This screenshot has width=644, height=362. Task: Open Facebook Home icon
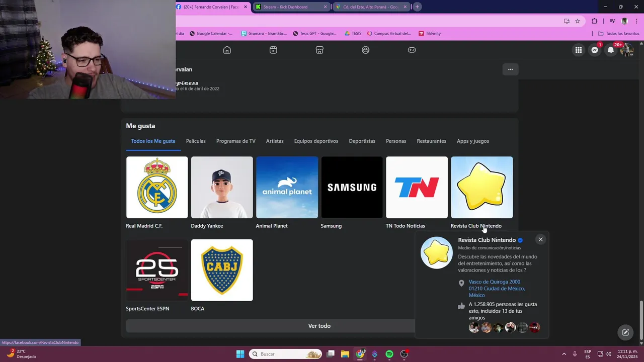click(x=227, y=50)
